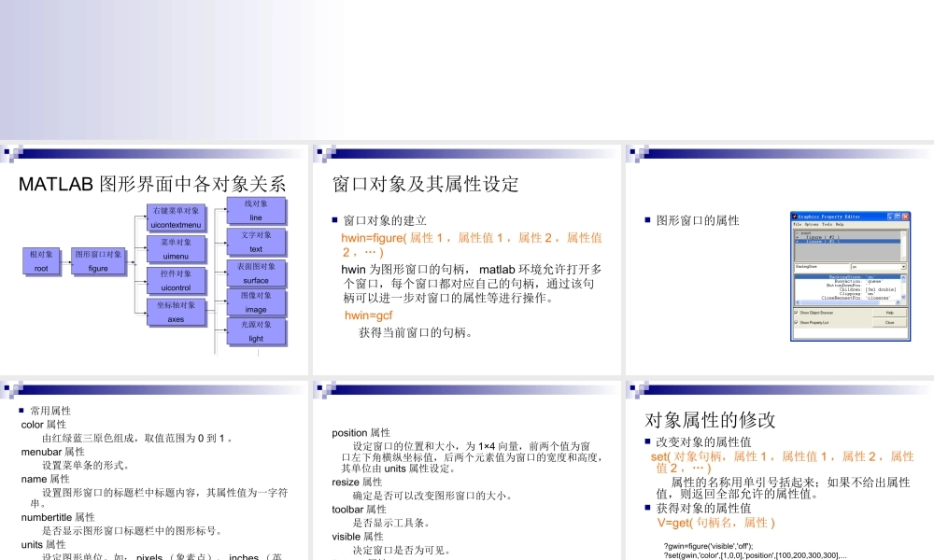
Task: Click Close button in Graphics Property Editor image
Action: point(889,323)
